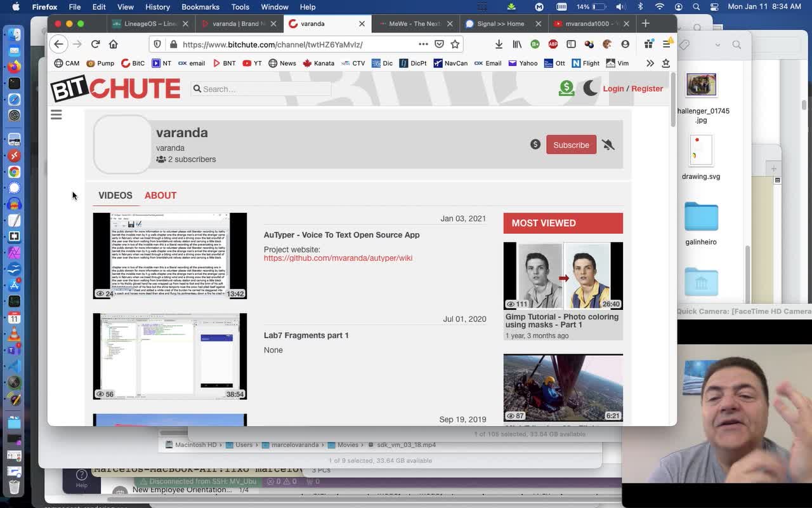Click the varanda channel avatar placeholder
The height and width of the screenshot is (508, 812).
122,144
